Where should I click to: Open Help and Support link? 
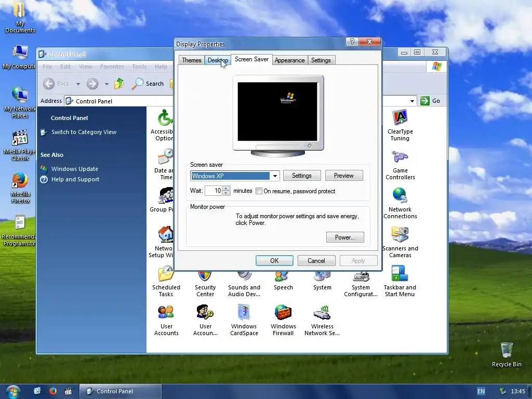coord(75,179)
